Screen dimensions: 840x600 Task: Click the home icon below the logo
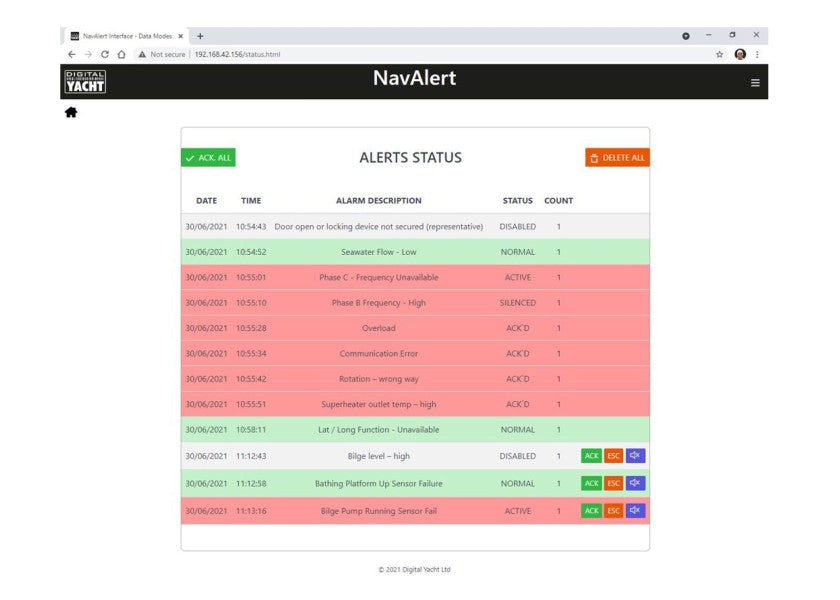tap(71, 112)
